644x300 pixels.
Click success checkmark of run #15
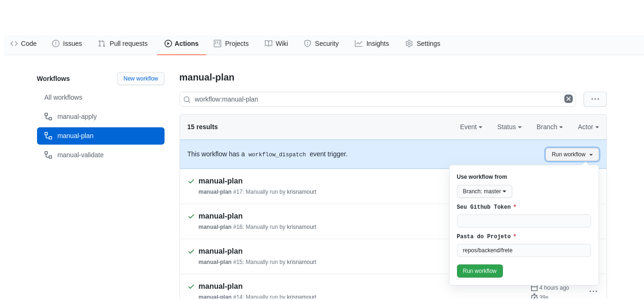point(191,251)
